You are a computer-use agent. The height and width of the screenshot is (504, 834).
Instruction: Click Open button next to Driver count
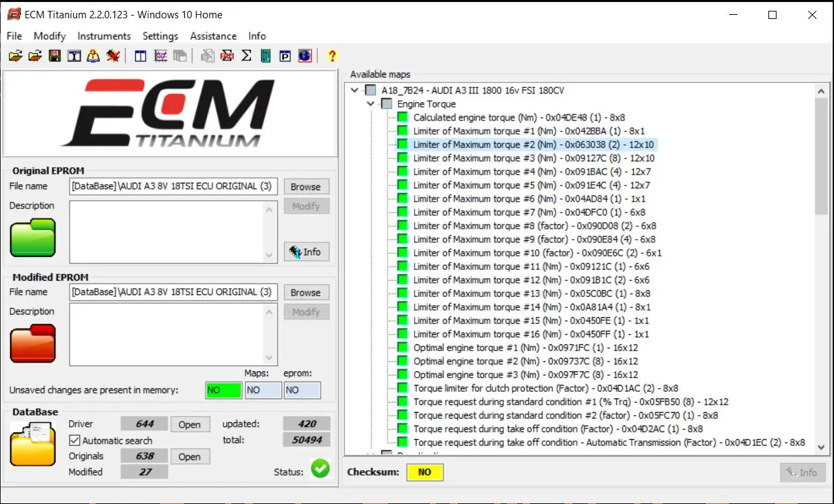[x=189, y=424]
